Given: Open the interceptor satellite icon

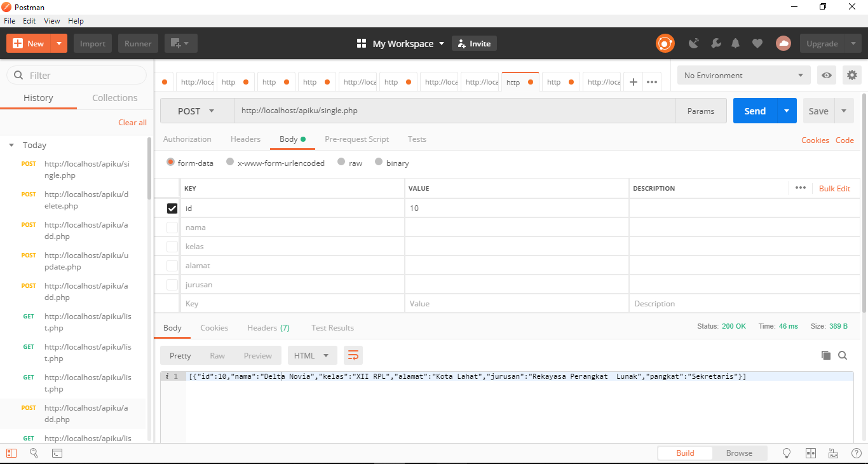Looking at the screenshot, I should (694, 43).
